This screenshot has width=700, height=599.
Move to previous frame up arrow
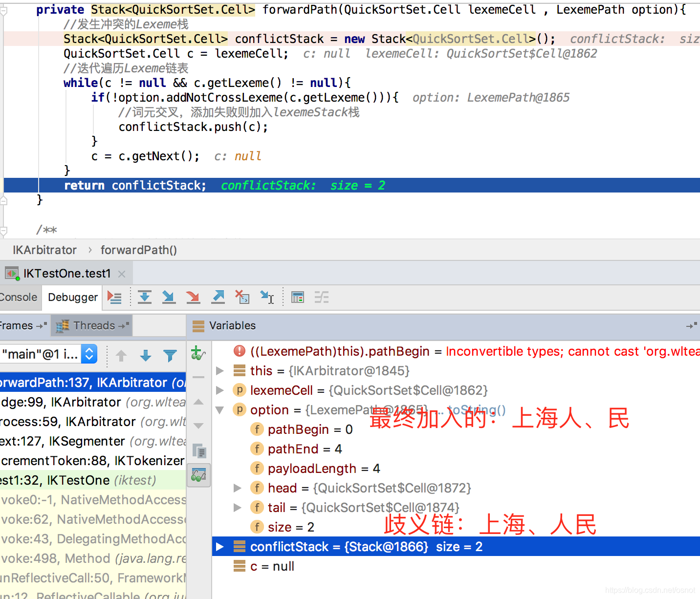[x=121, y=356]
